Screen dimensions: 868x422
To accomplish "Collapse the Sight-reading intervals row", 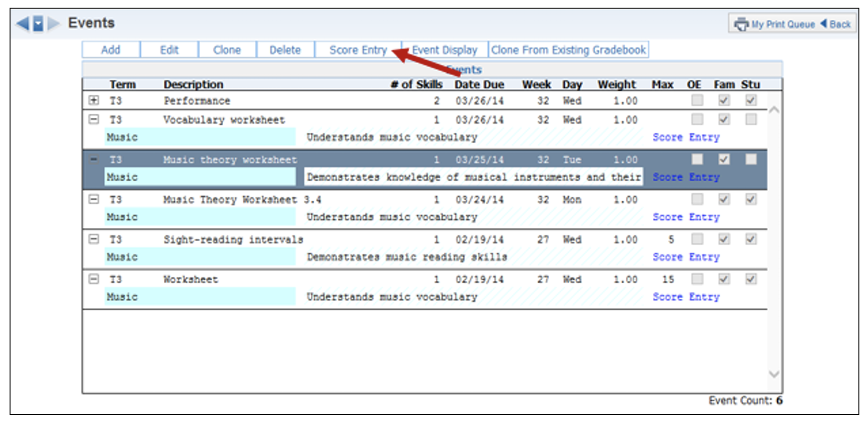I will [x=94, y=239].
